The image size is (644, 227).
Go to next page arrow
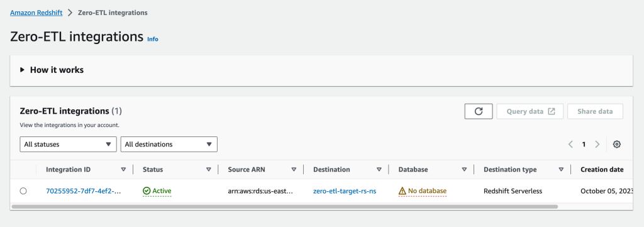pos(597,144)
